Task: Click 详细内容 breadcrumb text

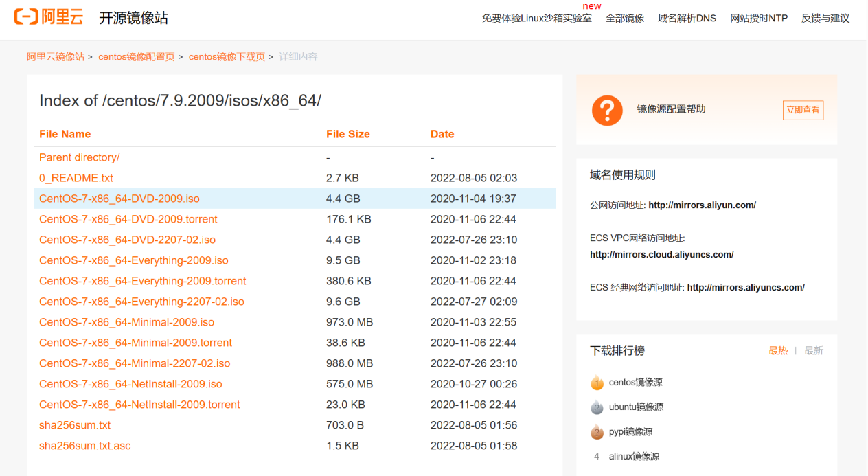Action: coord(298,57)
